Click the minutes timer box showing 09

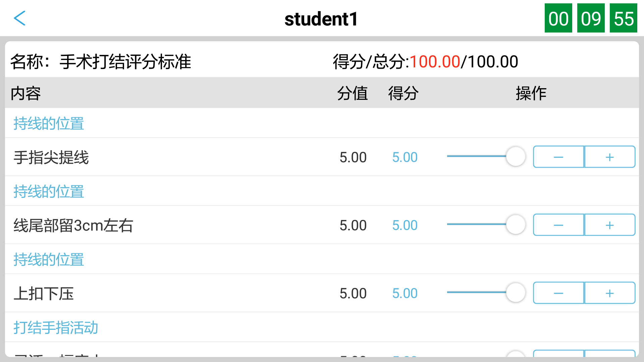pyautogui.click(x=591, y=18)
